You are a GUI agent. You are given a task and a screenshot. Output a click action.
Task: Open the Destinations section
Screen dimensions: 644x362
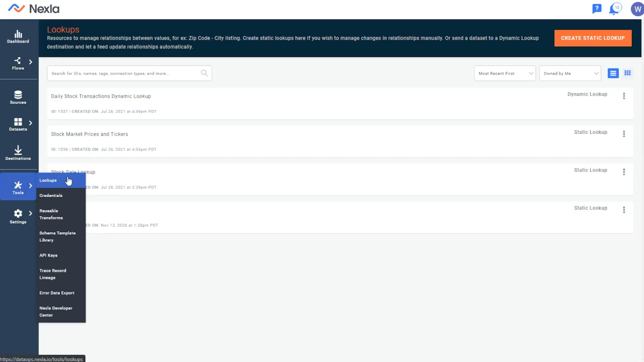coord(18,153)
